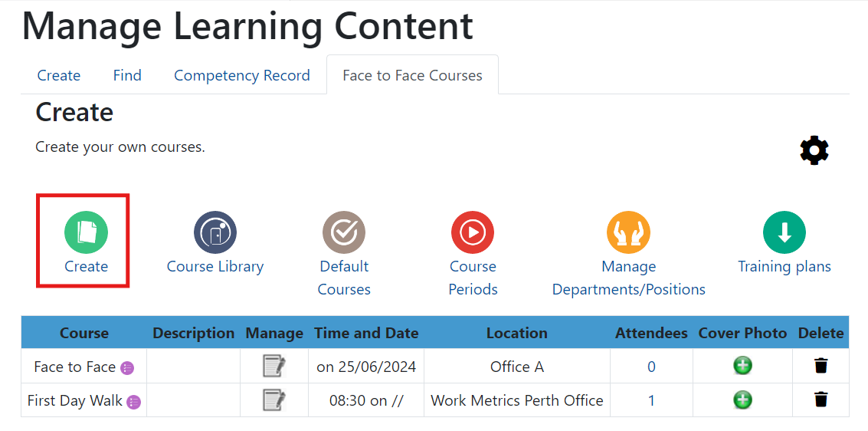Switch to the Find tab
Image resolution: width=868 pixels, height=431 pixels.
tap(127, 75)
